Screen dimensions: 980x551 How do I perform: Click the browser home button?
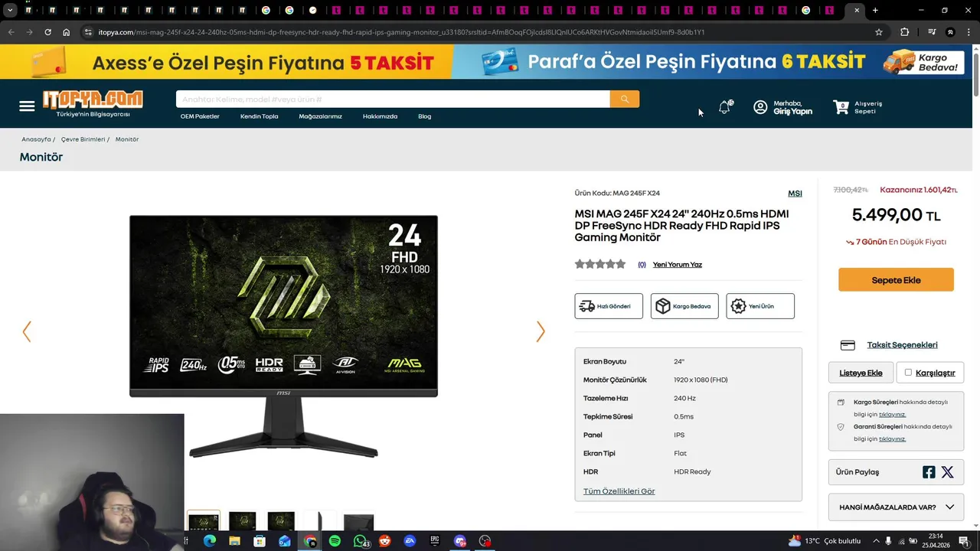click(67, 32)
